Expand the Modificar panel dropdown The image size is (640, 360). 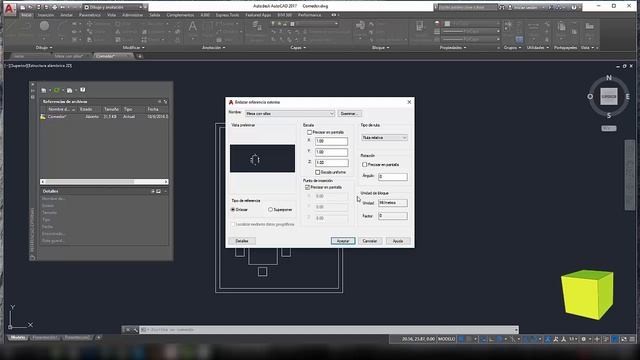pos(133,48)
